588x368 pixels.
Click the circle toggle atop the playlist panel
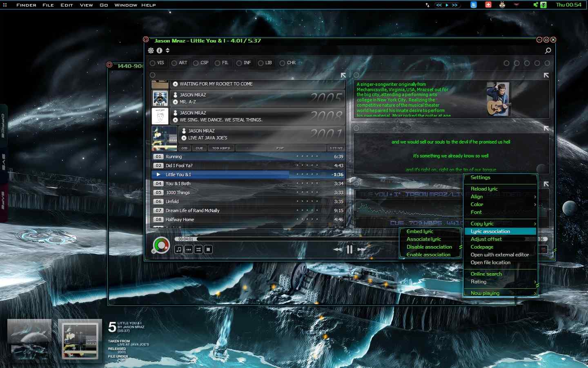click(153, 75)
